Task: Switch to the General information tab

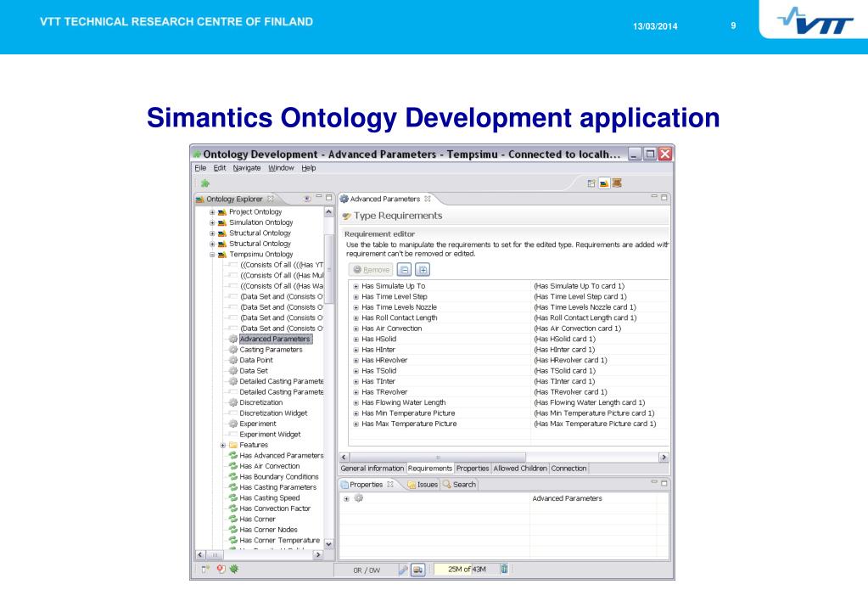Action: (372, 468)
